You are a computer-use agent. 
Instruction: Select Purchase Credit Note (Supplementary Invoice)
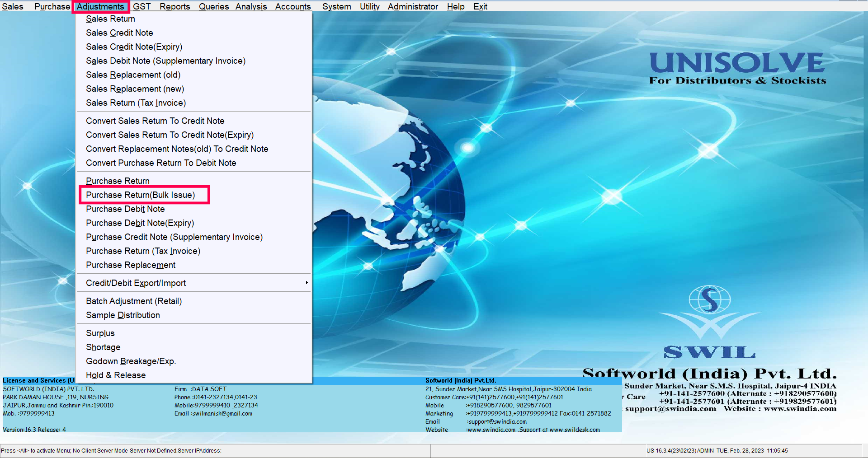click(x=194, y=237)
